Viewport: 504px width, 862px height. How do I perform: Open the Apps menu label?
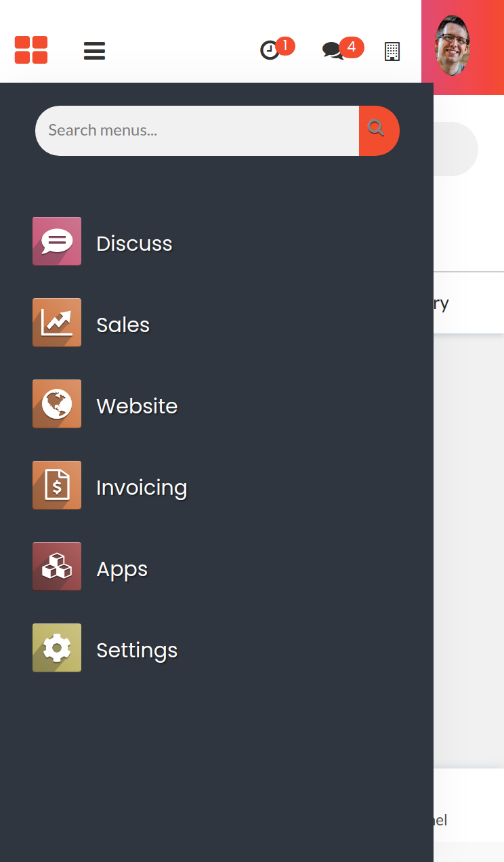pos(122,569)
